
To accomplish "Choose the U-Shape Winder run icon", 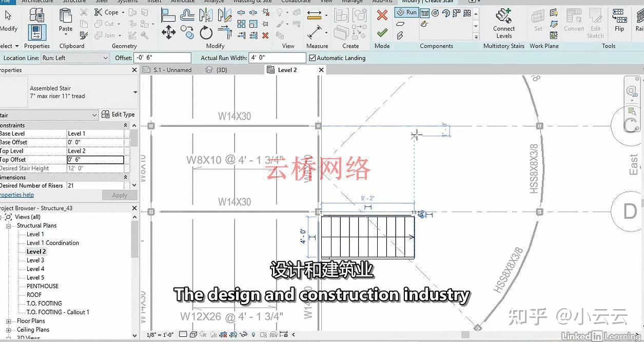I will [466, 13].
